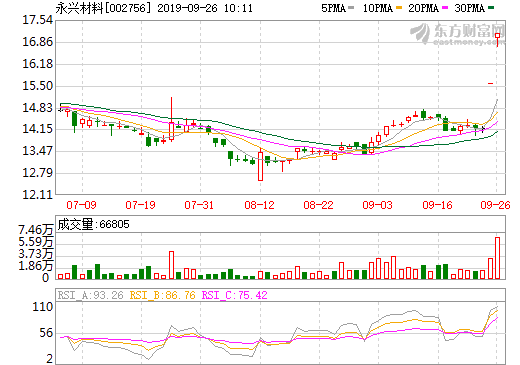This screenshot has height=365, width=520.
Task: Click the 10PMA legend label
Action: tap(378, 8)
